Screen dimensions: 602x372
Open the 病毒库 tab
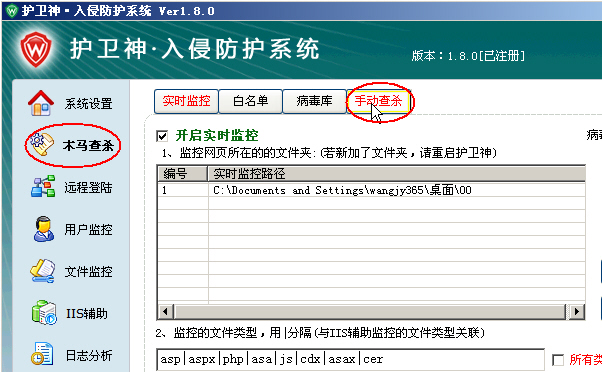tap(314, 101)
